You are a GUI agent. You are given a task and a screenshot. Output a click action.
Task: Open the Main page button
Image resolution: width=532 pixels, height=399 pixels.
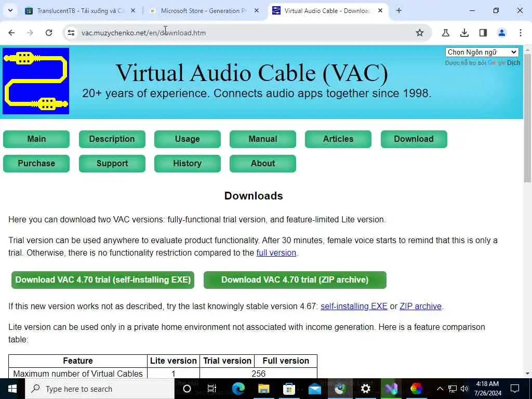(36, 139)
